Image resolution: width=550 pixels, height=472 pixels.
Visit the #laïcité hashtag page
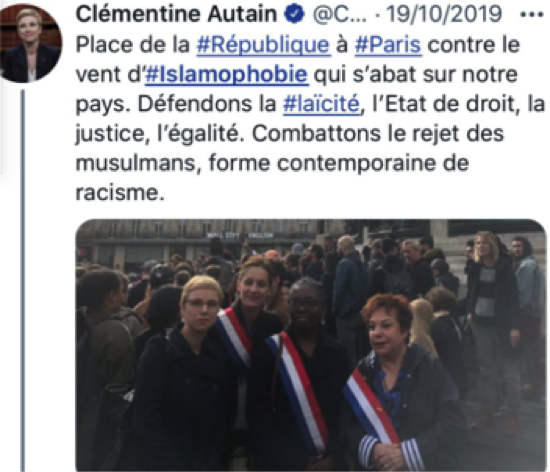[321, 104]
